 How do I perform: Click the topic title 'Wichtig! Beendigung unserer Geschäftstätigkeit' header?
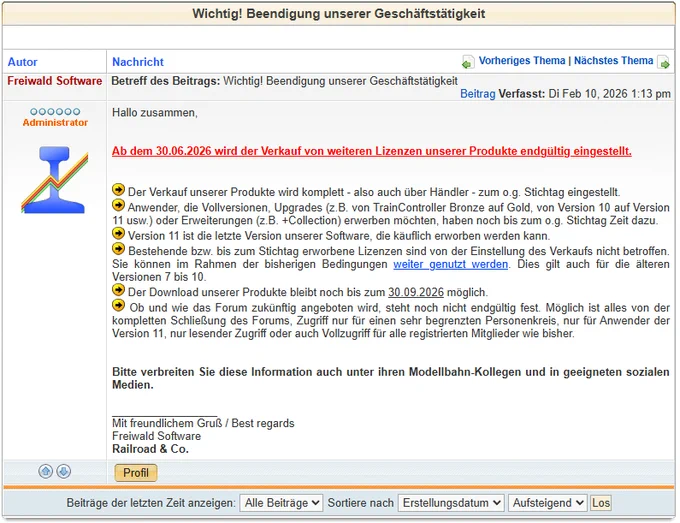click(339, 14)
